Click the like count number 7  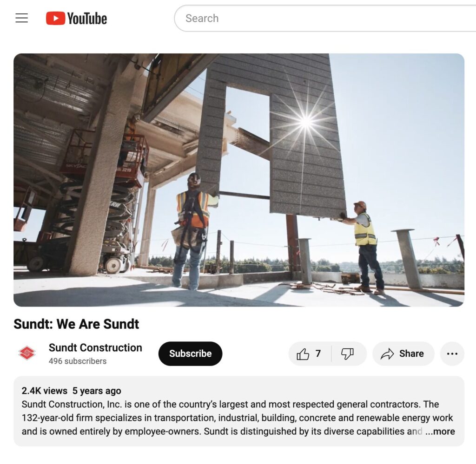click(x=318, y=353)
